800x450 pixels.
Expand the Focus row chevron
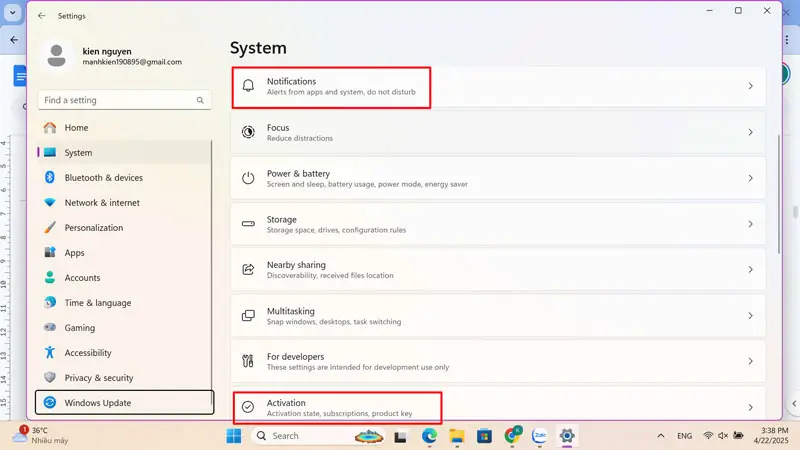pyautogui.click(x=751, y=132)
